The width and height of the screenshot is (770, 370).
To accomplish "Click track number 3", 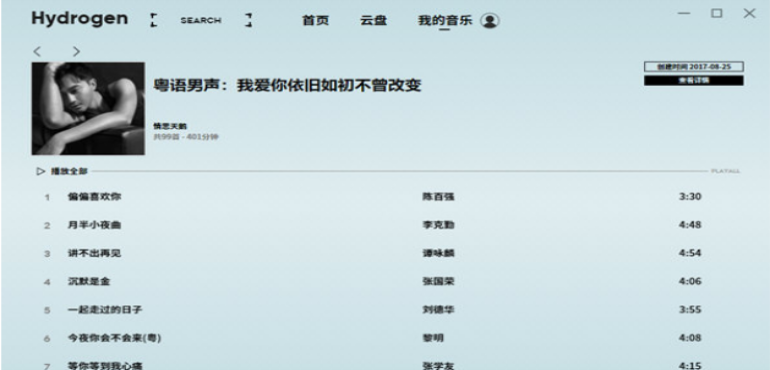I will click(x=48, y=254).
